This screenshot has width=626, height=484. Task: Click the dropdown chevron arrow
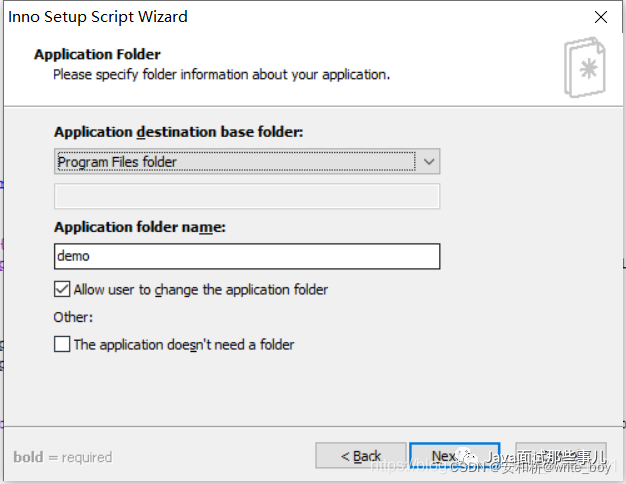pos(429,162)
